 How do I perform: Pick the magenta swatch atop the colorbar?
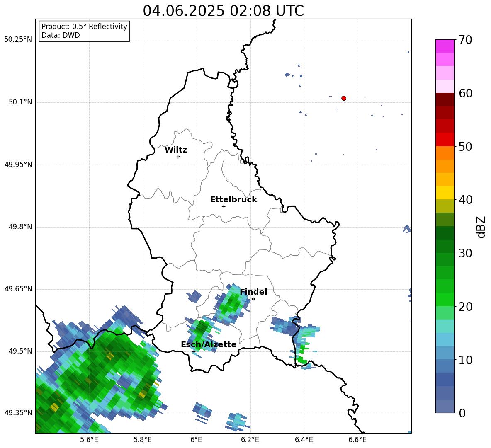pyautogui.click(x=445, y=46)
